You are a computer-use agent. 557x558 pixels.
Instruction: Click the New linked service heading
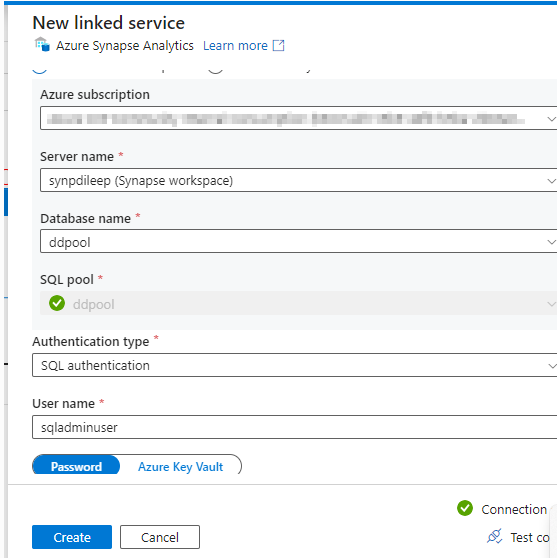(x=109, y=23)
